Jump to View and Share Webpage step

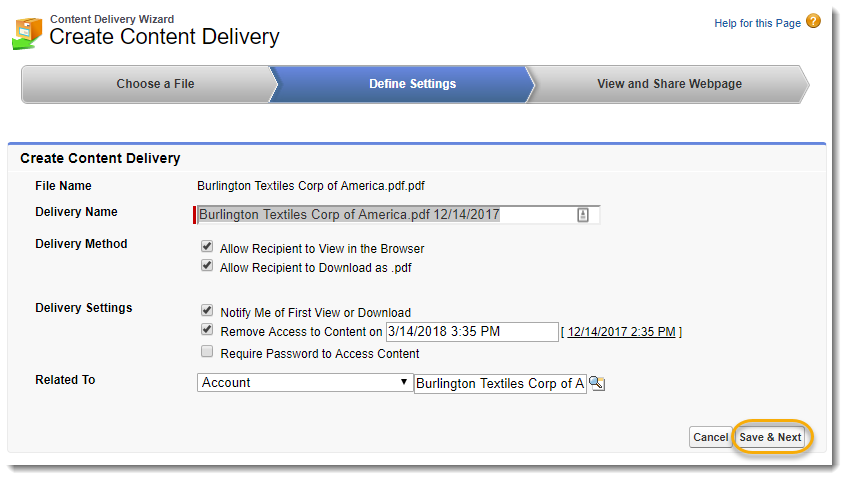pos(669,84)
